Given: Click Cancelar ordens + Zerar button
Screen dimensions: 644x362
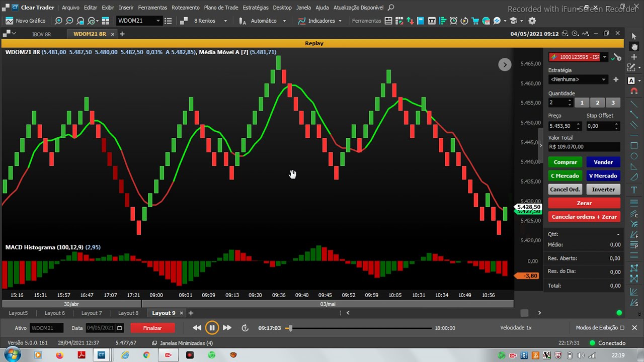Looking at the screenshot, I should [584, 217].
